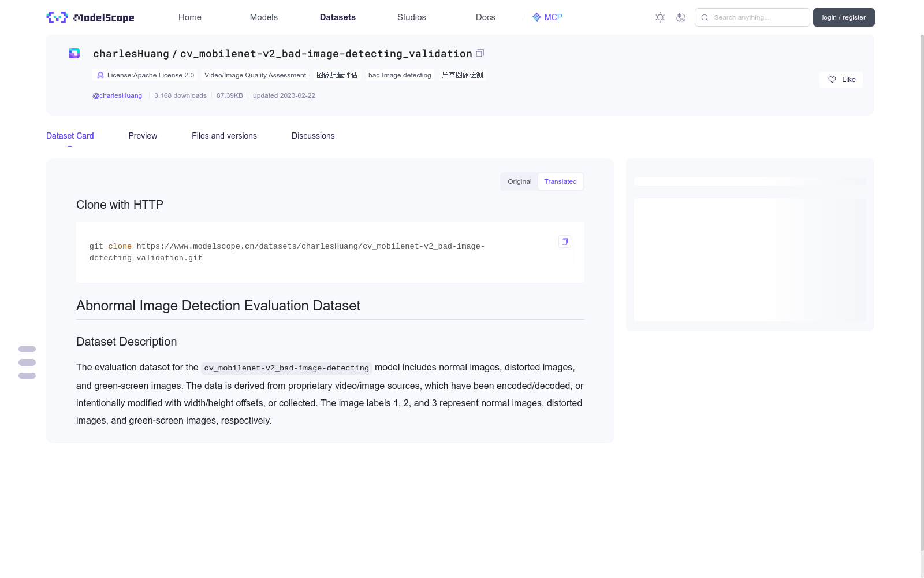Click the inline cv_mobilenet-v2_bad-image-detecting code text
This screenshot has height=578, width=924.
pos(286,368)
